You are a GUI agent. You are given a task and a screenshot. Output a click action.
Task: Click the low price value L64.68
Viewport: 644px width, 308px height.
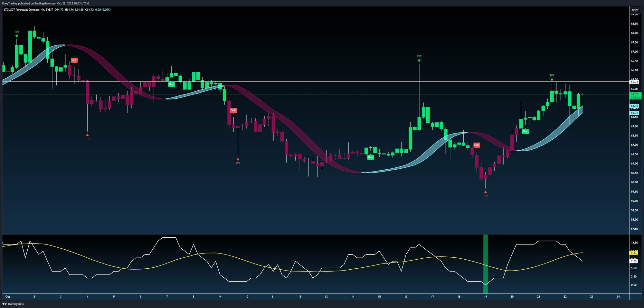tap(79, 10)
